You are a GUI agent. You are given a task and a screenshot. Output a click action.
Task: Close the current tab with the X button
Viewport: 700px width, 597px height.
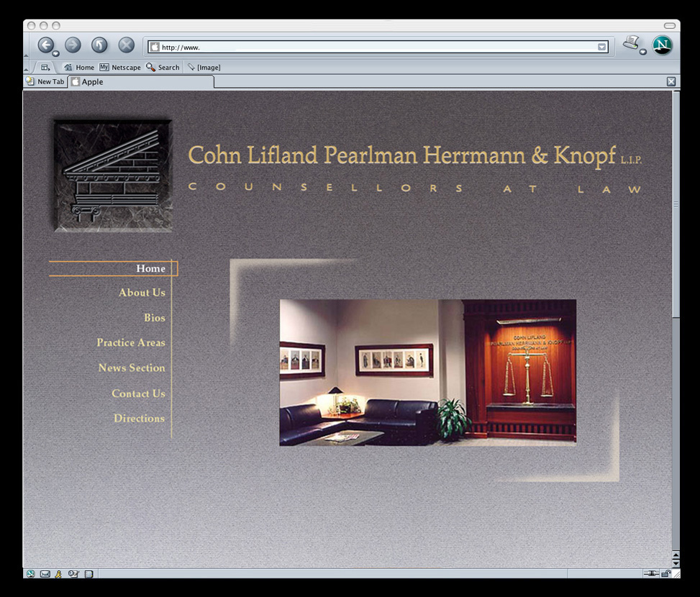pos(671,81)
